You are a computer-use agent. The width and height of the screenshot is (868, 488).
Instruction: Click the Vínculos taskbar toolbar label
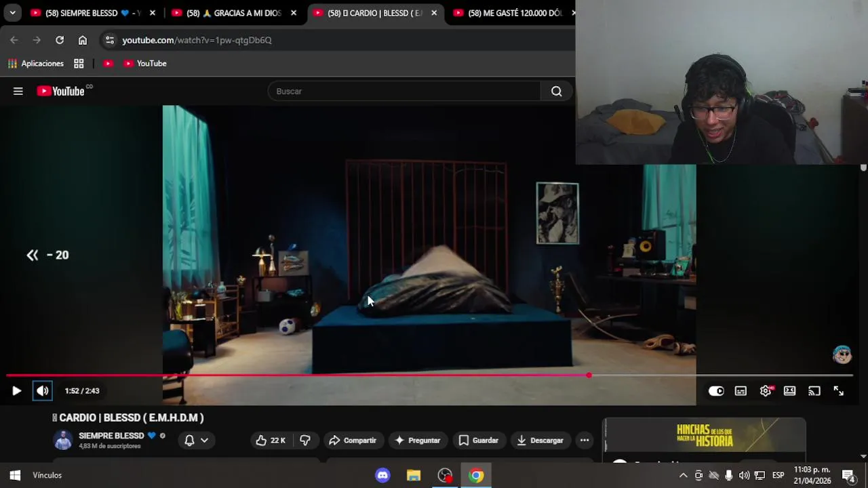click(x=47, y=475)
